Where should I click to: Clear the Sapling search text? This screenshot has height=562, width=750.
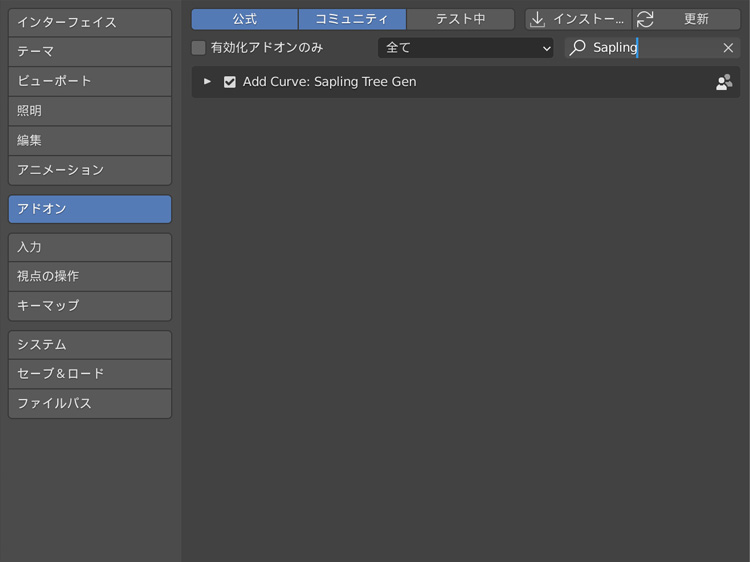click(x=728, y=48)
